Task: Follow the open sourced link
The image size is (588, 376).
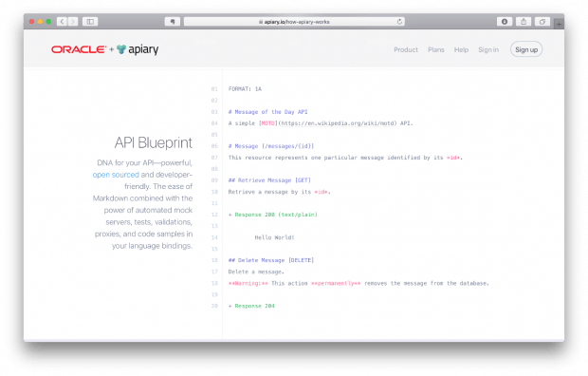Action: tap(116, 175)
